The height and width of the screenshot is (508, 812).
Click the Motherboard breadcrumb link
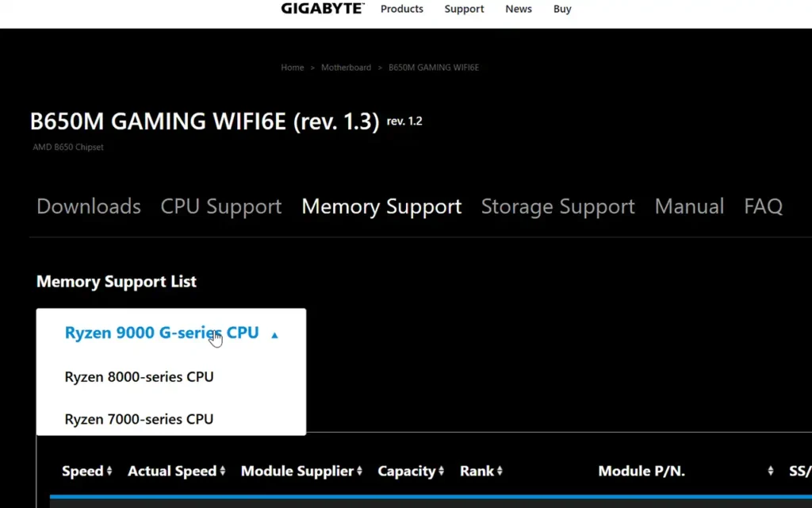click(x=346, y=67)
